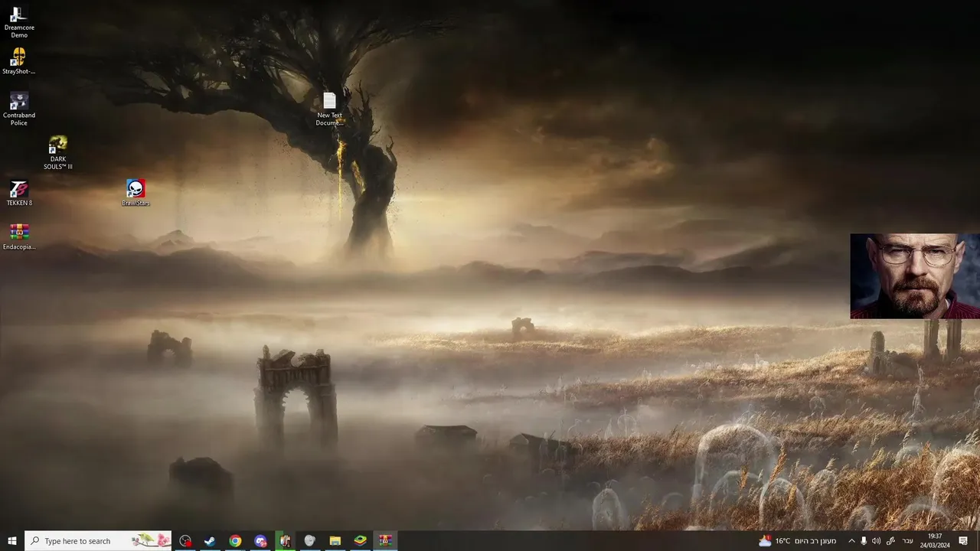Open Steam from the taskbar
This screenshot has width=980, height=551.
point(209,541)
